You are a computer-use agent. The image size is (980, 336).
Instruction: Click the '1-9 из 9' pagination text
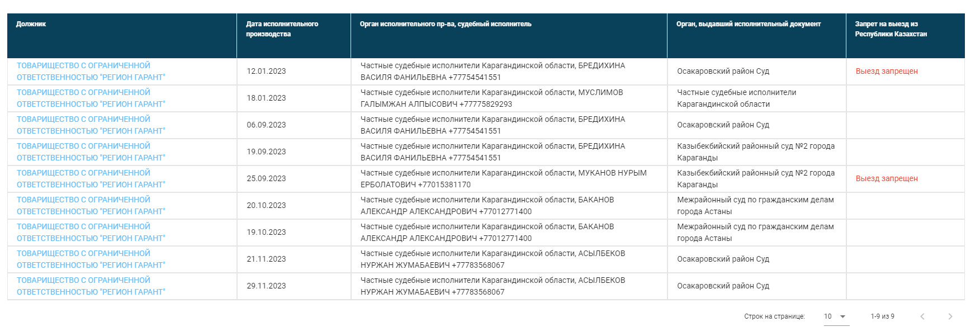point(882,316)
